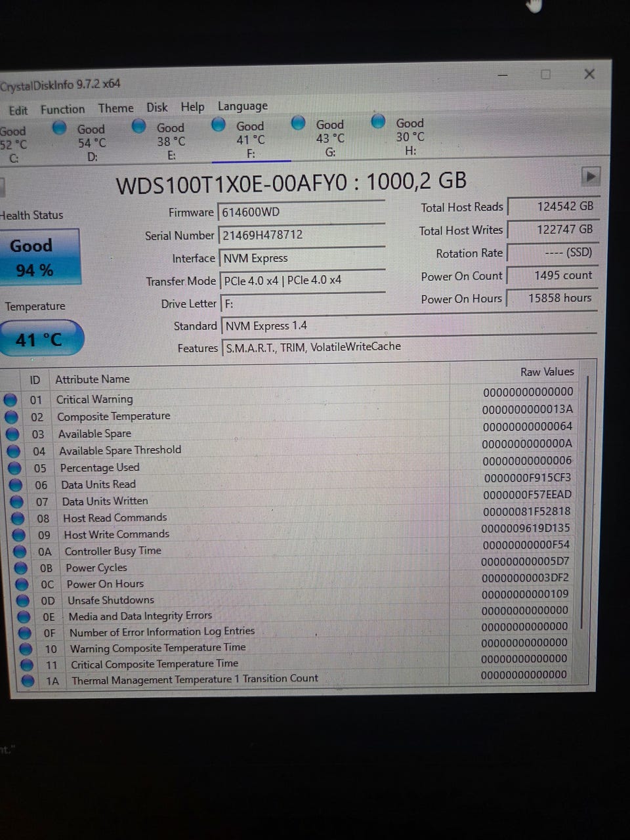Click the status dot for Data Units Written
This screenshot has height=840, width=630.
click(17, 502)
